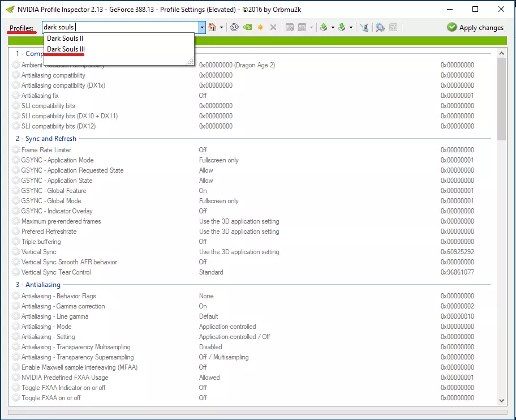Image resolution: width=516 pixels, height=420 pixels.
Task: Click gear icon beside Antialiasing fix
Action: click(x=16, y=96)
